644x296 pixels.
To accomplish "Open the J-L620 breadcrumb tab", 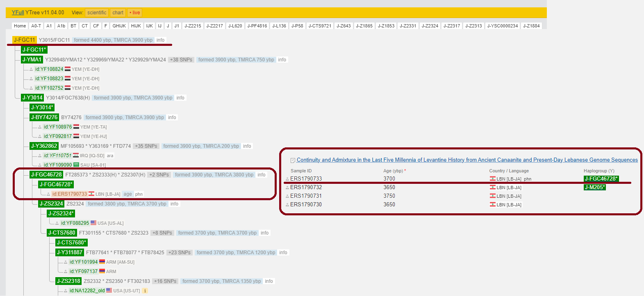I will (235, 26).
